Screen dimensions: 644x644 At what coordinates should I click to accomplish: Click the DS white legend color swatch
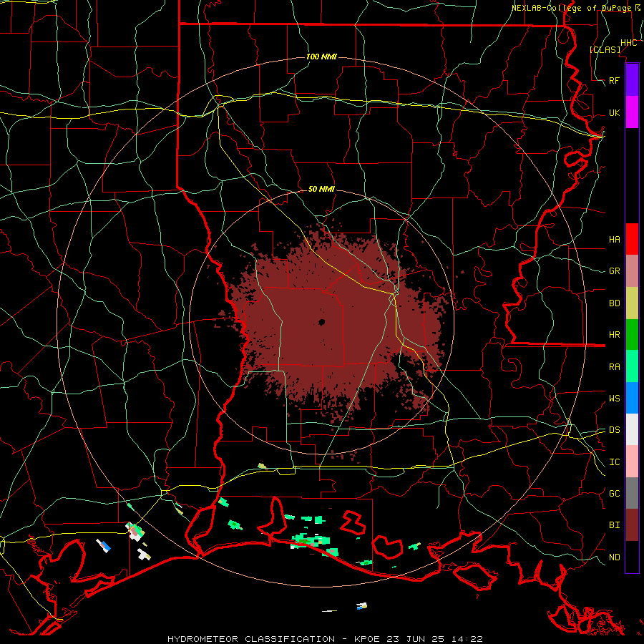632,429
